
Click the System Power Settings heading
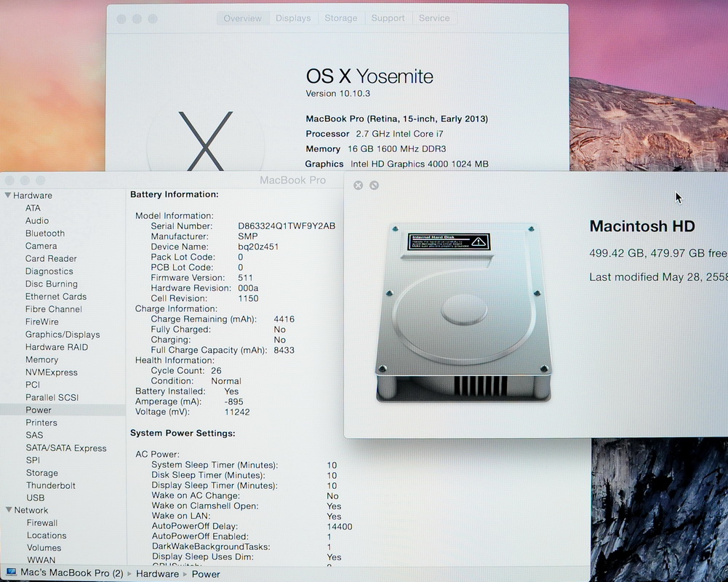183,433
